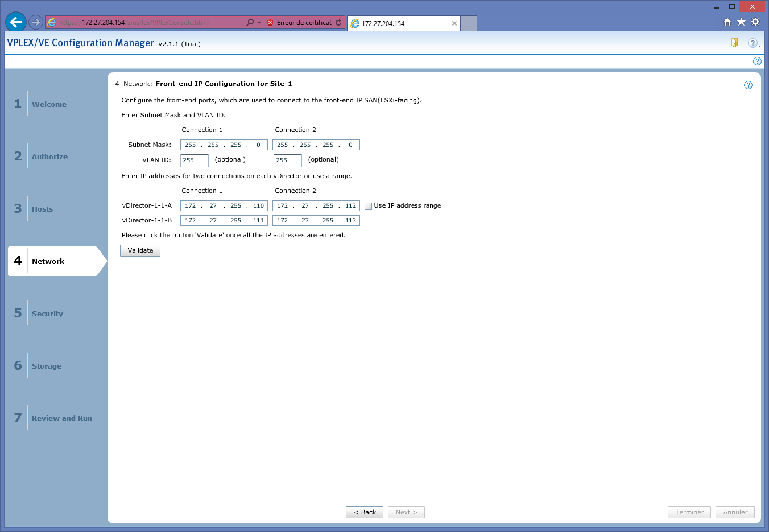Select the Hosts step in wizard sidebar
The image size is (769, 532).
[x=42, y=209]
